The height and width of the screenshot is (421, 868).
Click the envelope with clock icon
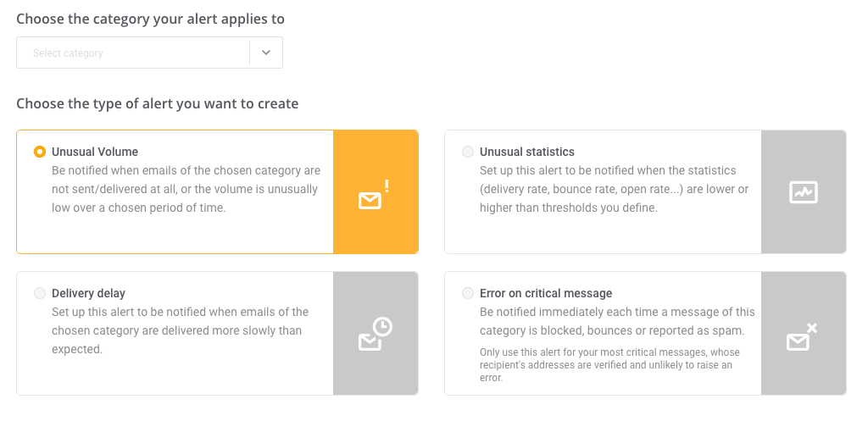click(374, 335)
